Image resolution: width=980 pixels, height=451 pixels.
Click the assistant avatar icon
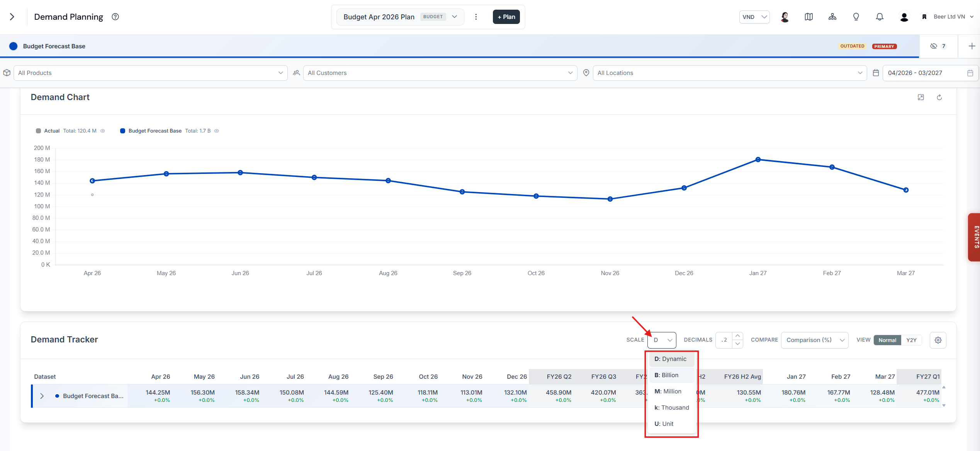pyautogui.click(x=785, y=17)
